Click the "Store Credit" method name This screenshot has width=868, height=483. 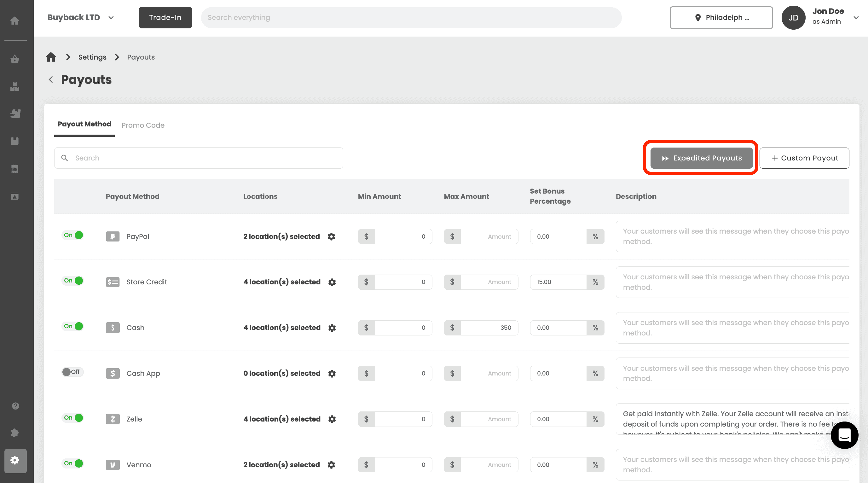147,282
